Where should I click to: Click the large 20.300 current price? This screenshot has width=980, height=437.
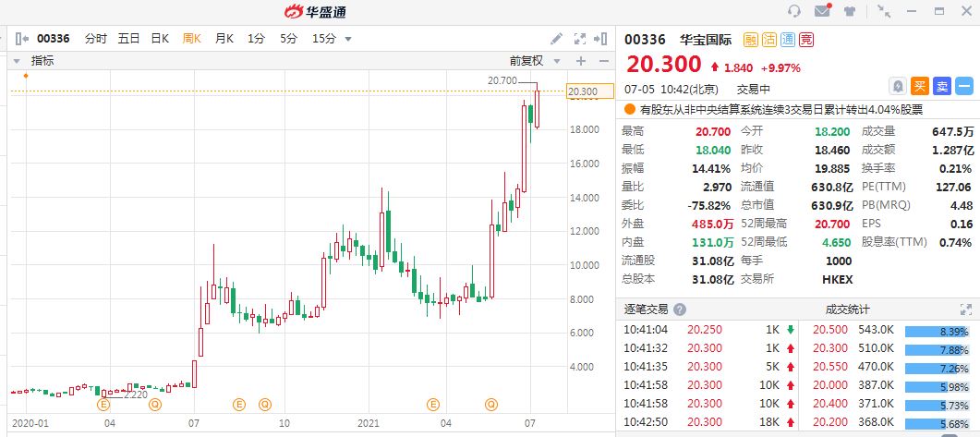tap(664, 65)
